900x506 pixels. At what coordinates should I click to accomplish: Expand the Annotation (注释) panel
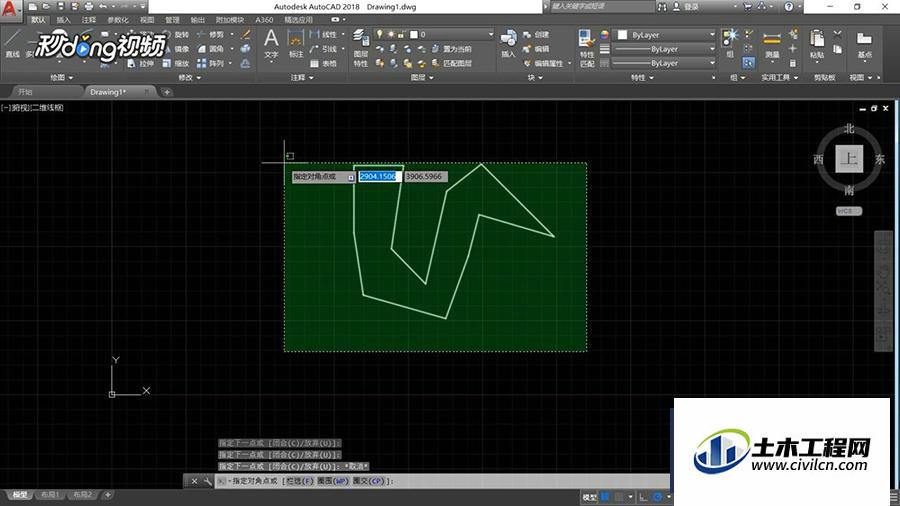coord(301,77)
